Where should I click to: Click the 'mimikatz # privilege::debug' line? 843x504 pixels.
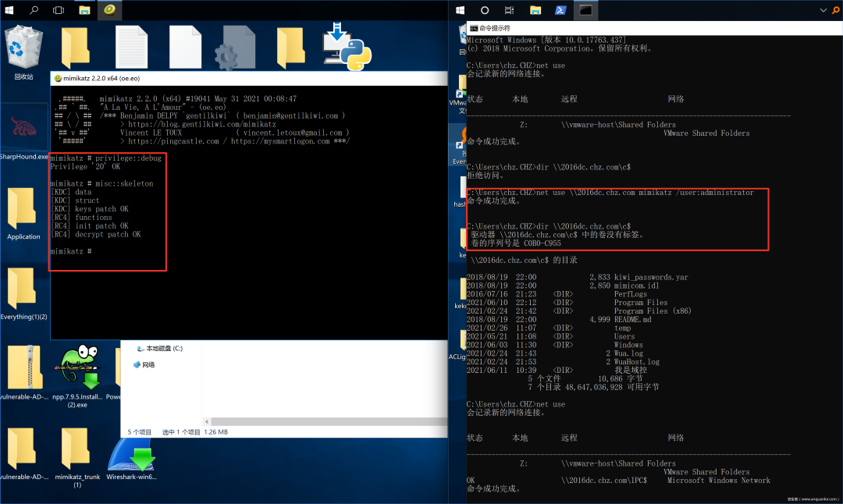pos(106,158)
